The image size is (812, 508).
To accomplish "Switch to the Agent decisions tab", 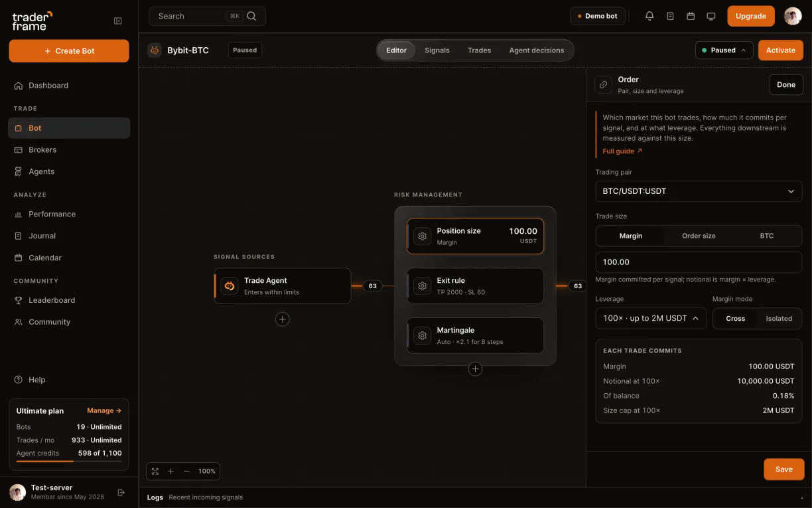I will coord(537,50).
